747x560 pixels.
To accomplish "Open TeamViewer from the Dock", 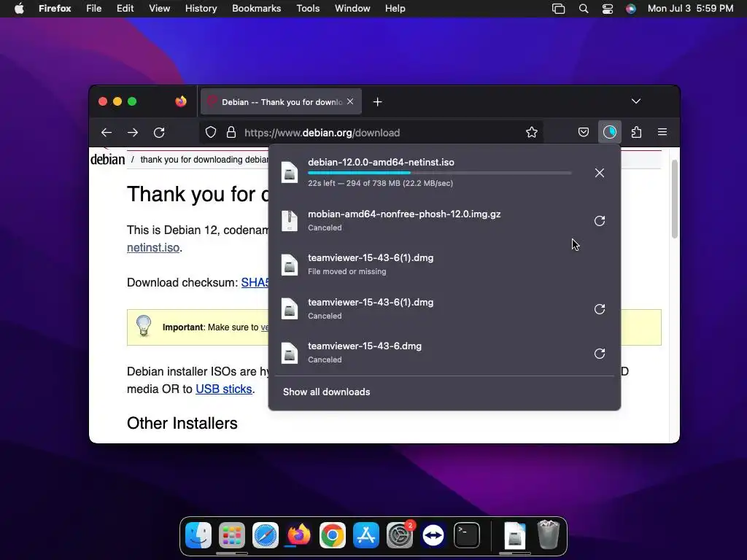I will tap(433, 535).
